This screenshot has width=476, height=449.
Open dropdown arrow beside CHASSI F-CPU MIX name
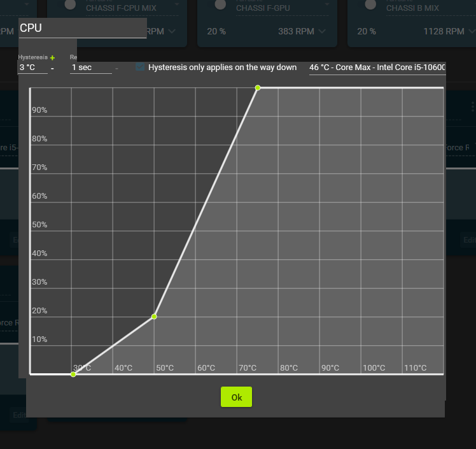point(177,4)
